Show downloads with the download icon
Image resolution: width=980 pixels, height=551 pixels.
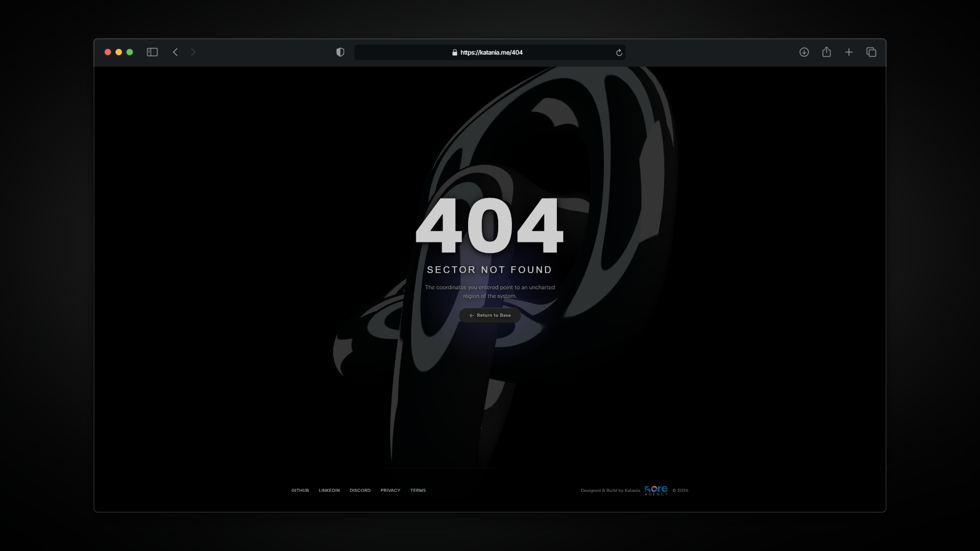click(804, 52)
